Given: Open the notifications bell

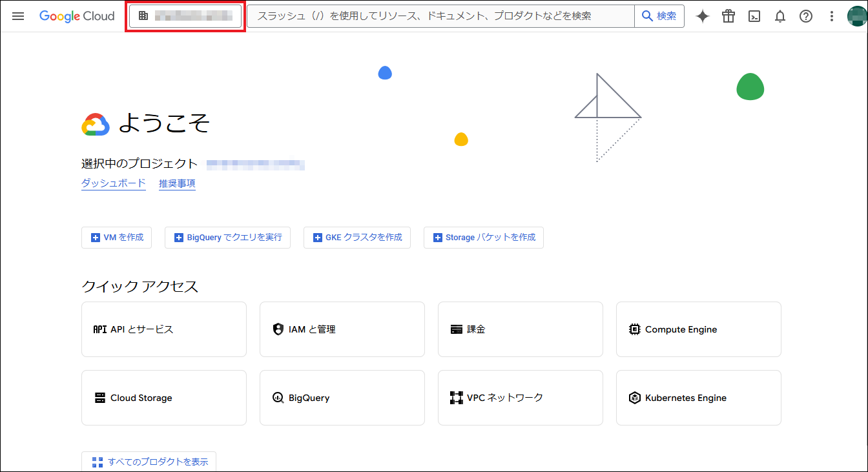Looking at the screenshot, I should (x=780, y=16).
